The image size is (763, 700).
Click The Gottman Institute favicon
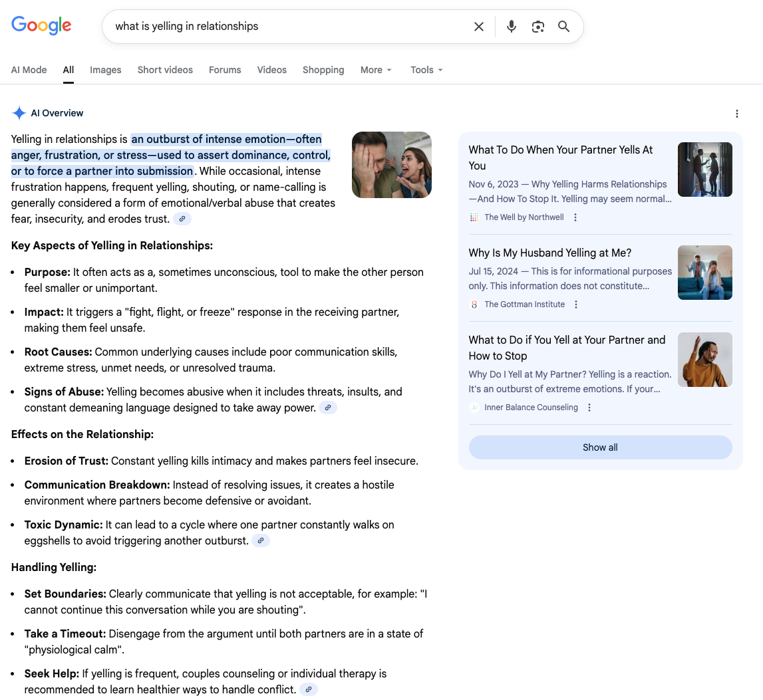pyautogui.click(x=474, y=304)
